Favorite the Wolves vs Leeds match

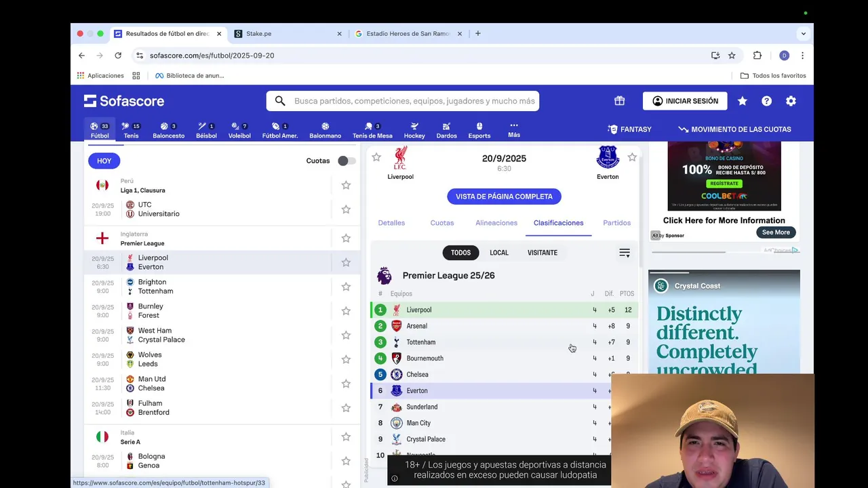(346, 360)
